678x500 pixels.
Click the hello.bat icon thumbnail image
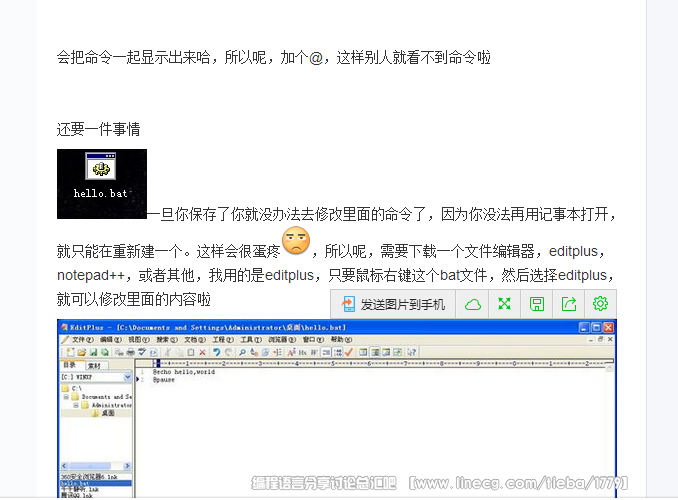[x=102, y=184]
